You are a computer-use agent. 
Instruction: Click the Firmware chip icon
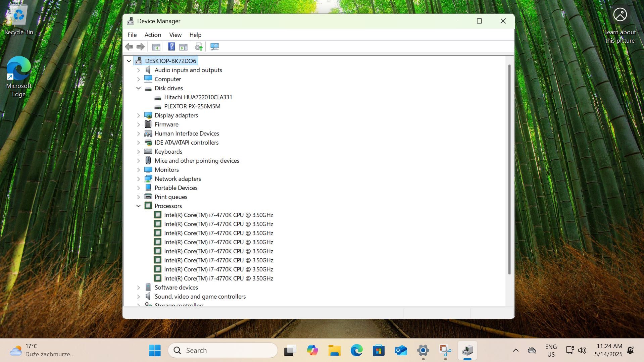coord(148,124)
